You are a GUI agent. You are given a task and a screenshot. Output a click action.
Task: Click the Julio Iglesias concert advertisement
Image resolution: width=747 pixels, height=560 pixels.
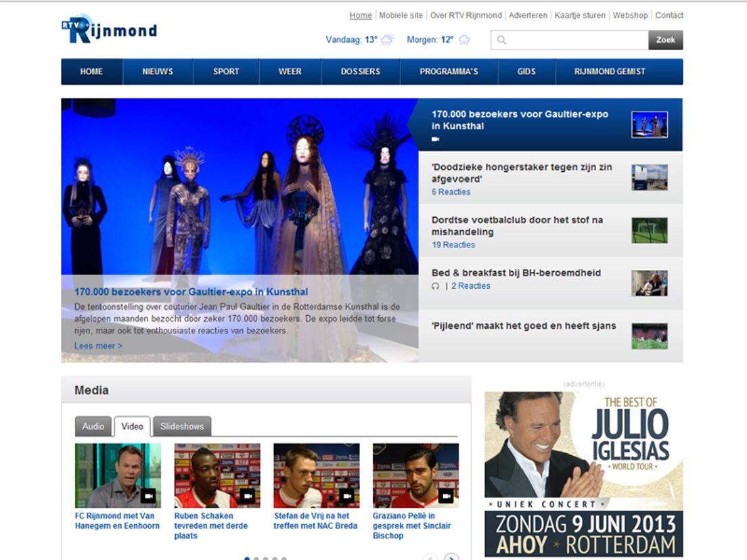click(583, 474)
